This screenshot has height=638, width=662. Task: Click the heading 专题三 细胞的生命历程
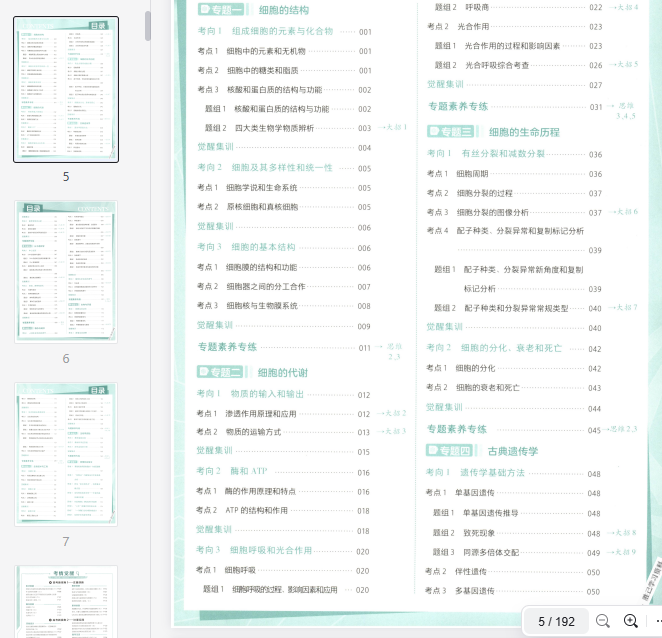[x=494, y=132]
